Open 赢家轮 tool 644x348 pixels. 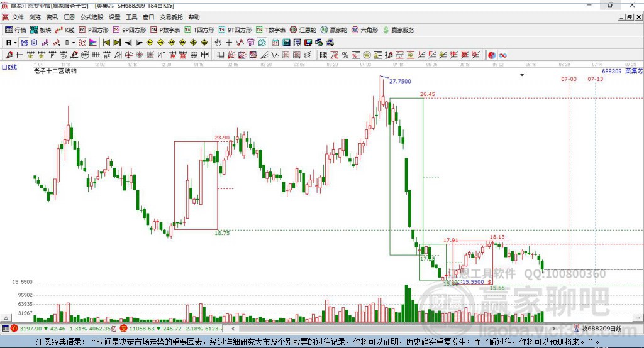click(333, 30)
